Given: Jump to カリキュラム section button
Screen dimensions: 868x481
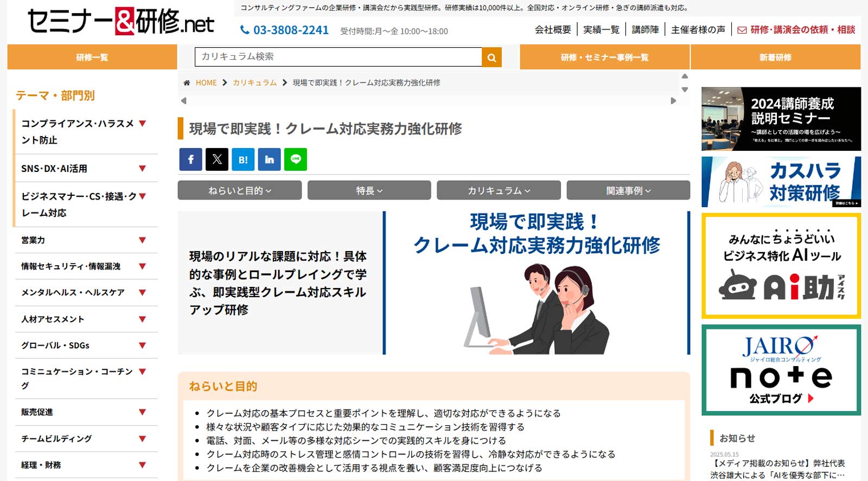Looking at the screenshot, I should point(499,190).
